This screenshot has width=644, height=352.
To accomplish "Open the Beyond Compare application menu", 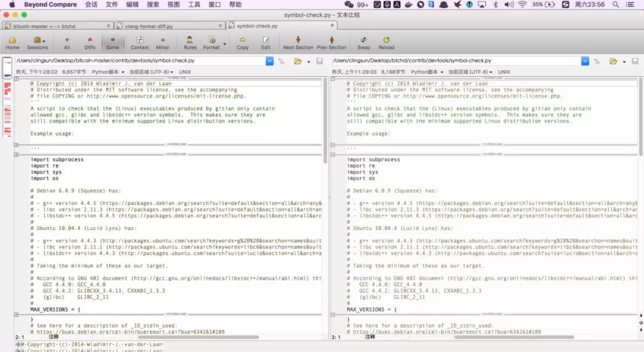I will (50, 5).
